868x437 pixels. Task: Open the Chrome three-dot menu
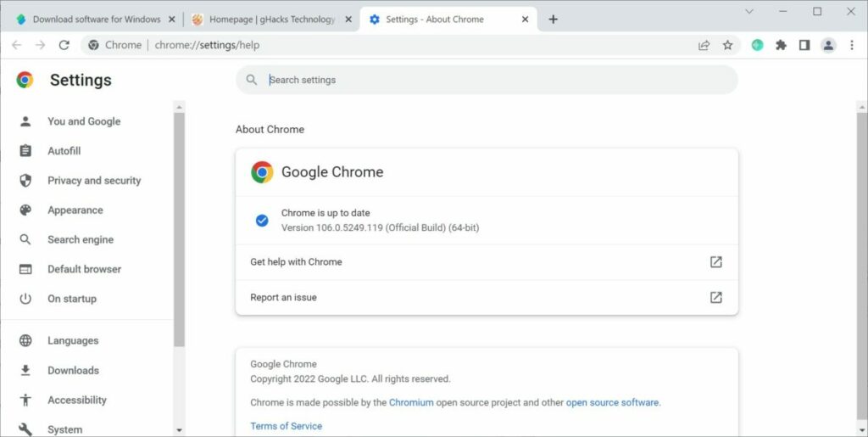click(852, 46)
